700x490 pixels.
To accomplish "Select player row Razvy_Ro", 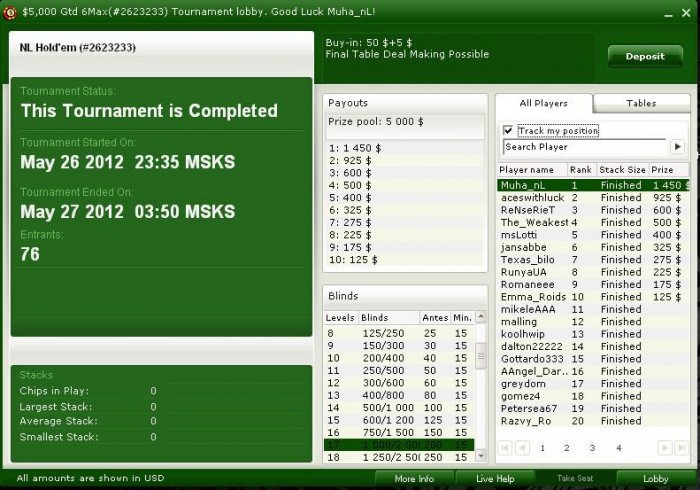I will coord(593,421).
